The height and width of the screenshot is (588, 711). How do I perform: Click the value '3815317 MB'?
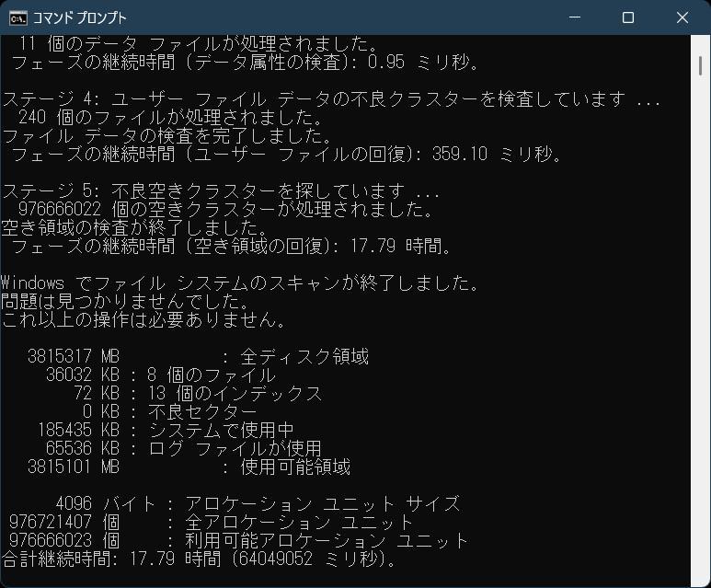click(74, 357)
